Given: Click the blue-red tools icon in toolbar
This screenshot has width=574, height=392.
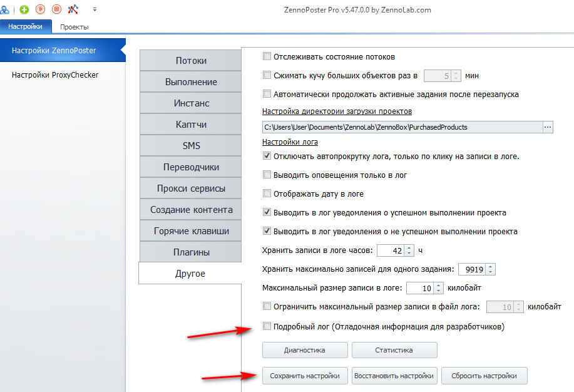Looking at the screenshot, I should point(73,9).
